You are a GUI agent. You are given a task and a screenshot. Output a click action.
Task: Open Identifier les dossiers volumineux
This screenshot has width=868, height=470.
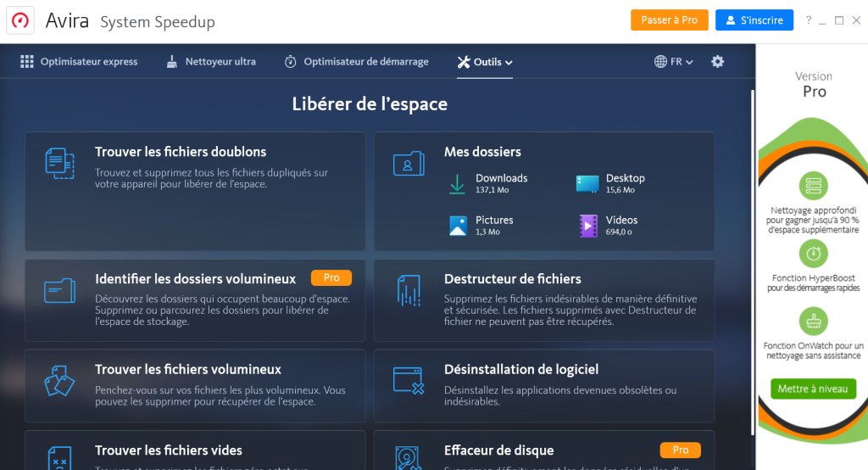pos(195,300)
